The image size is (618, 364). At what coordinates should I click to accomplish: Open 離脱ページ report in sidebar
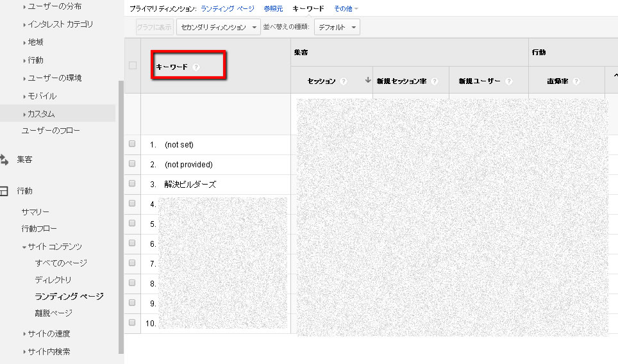tap(53, 313)
